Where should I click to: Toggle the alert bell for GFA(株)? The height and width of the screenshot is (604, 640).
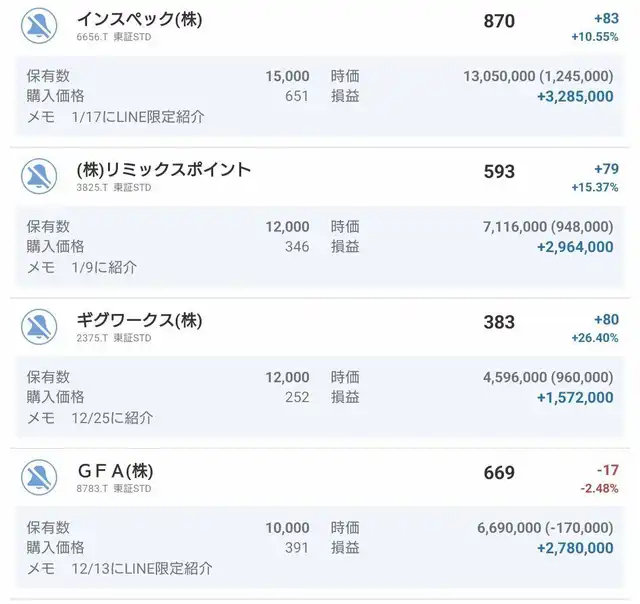(x=40, y=477)
